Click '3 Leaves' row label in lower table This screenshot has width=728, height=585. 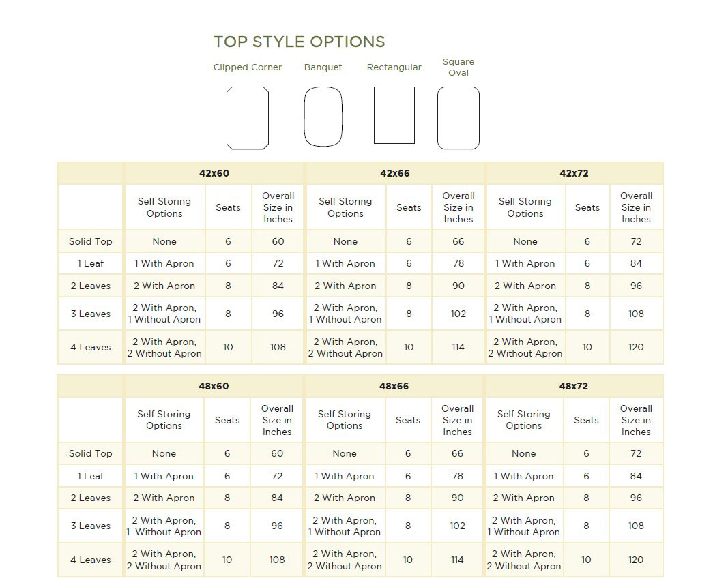click(x=91, y=526)
